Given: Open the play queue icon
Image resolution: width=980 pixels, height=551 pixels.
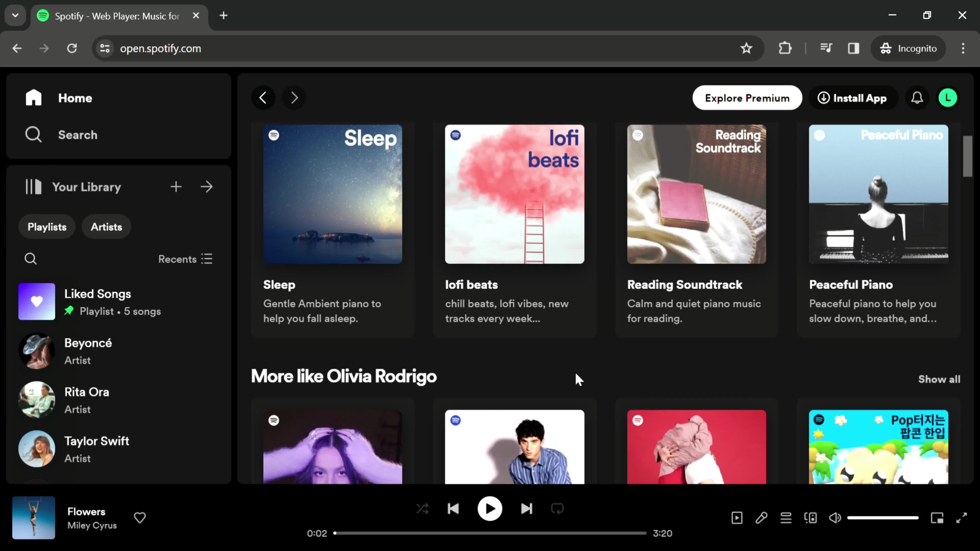Looking at the screenshot, I should 786,518.
